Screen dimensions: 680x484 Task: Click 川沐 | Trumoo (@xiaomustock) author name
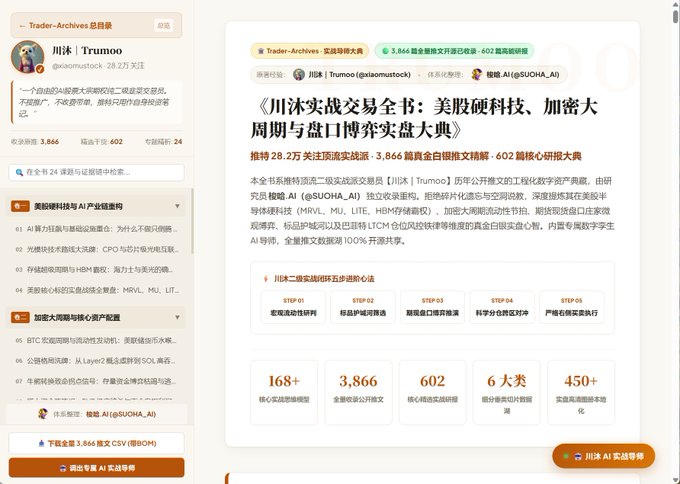360,75
